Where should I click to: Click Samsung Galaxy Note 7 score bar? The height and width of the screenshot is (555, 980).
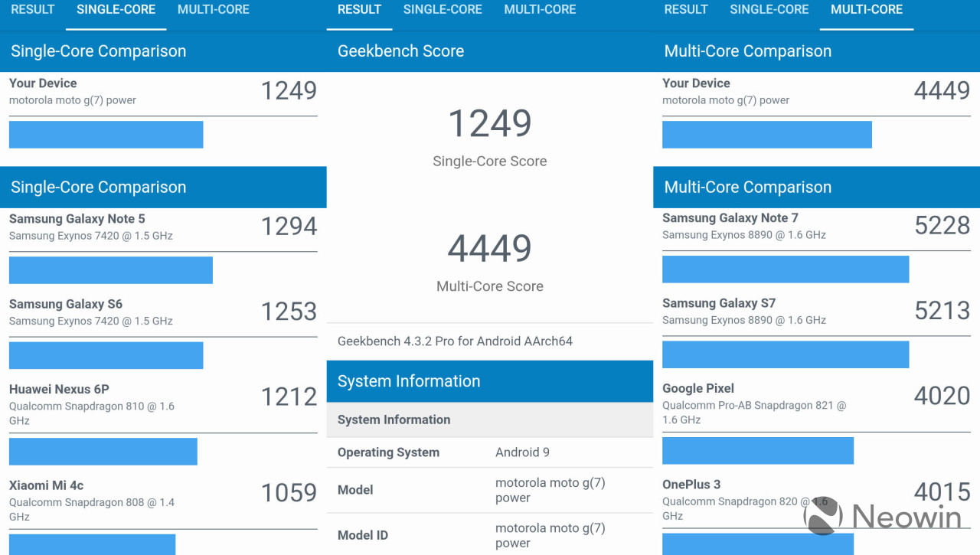click(786, 269)
